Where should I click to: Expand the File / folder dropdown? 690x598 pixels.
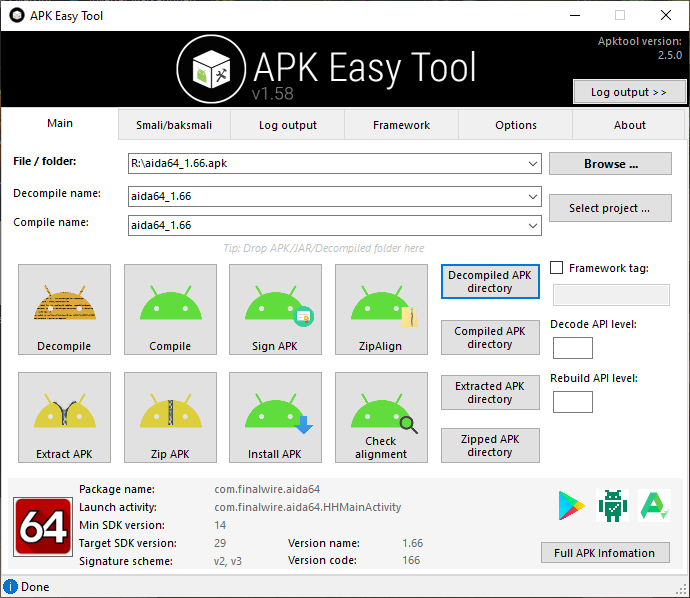532,163
